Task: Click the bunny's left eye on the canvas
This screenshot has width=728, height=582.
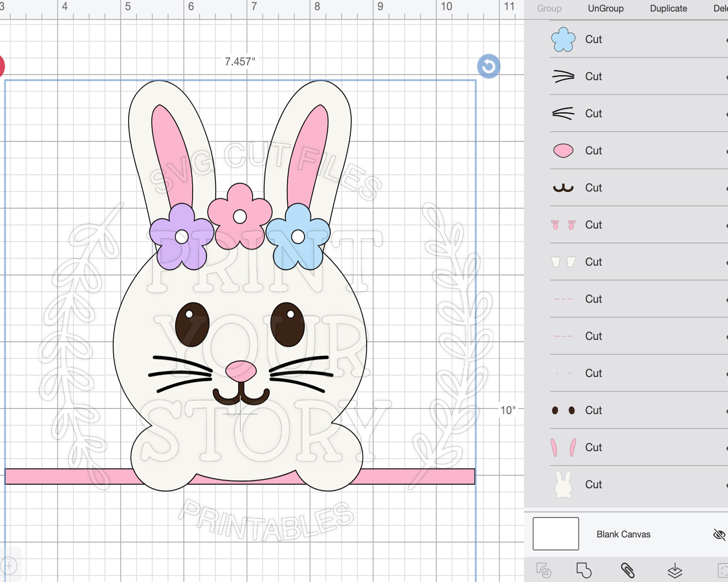Action: coord(192,324)
